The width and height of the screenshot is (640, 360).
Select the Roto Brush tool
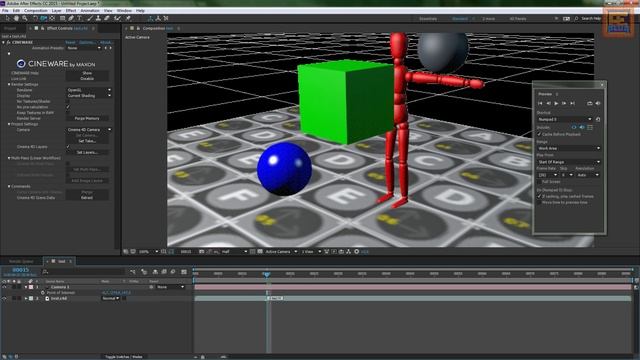pos(117,18)
